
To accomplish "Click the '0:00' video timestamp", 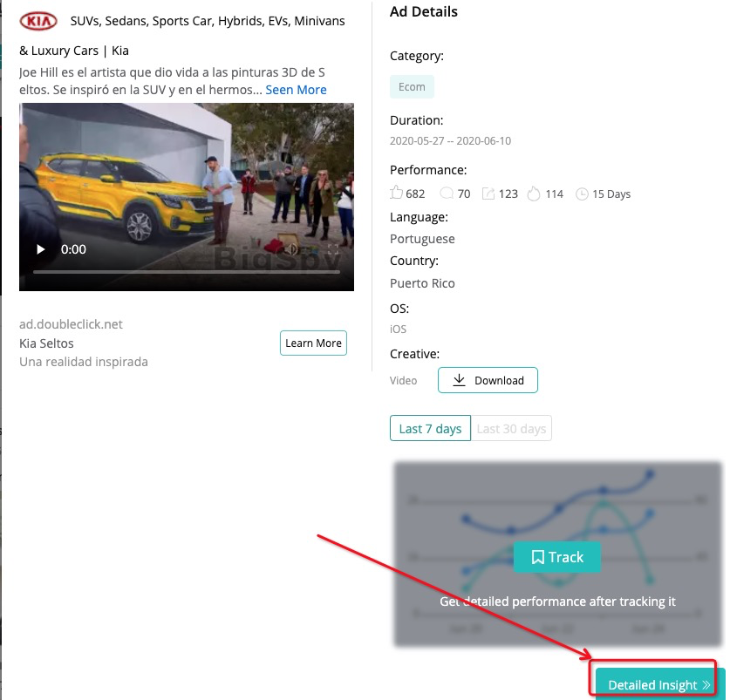I will point(73,249).
